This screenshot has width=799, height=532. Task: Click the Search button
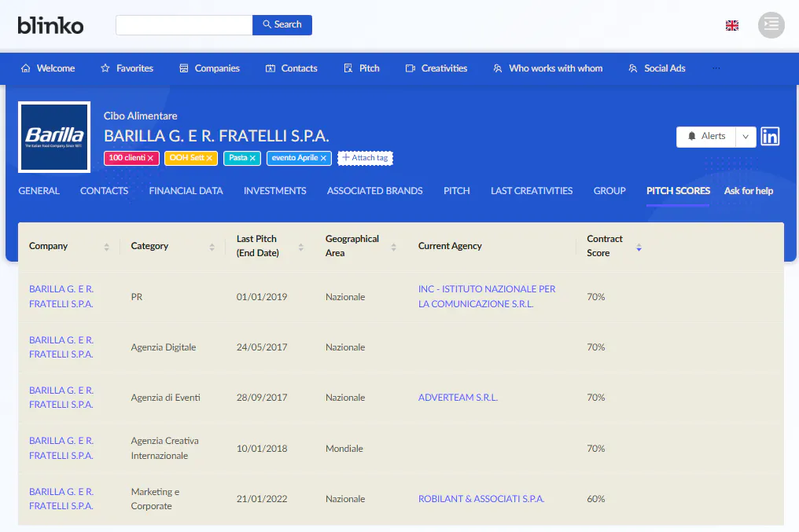282,24
